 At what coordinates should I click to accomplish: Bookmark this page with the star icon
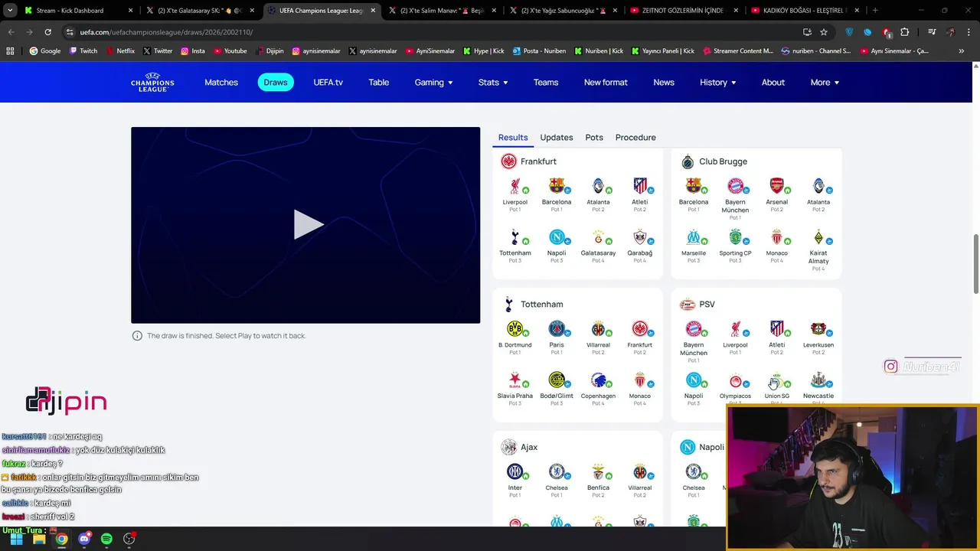[824, 32]
